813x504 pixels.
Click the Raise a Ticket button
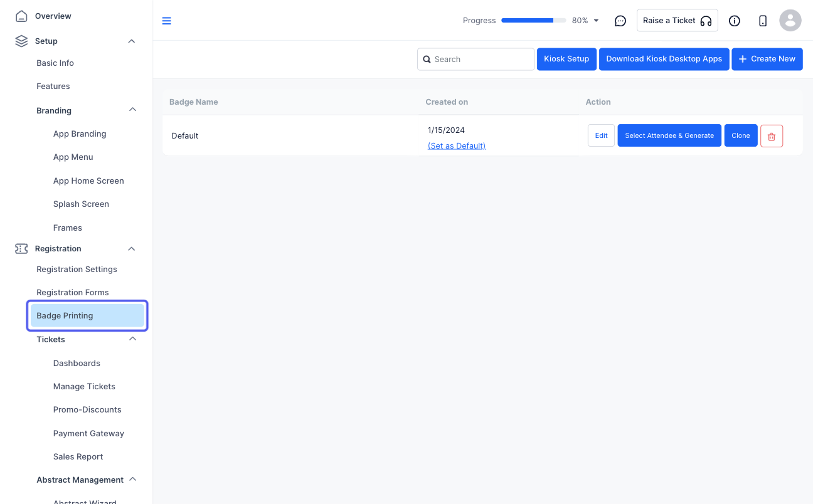(677, 21)
